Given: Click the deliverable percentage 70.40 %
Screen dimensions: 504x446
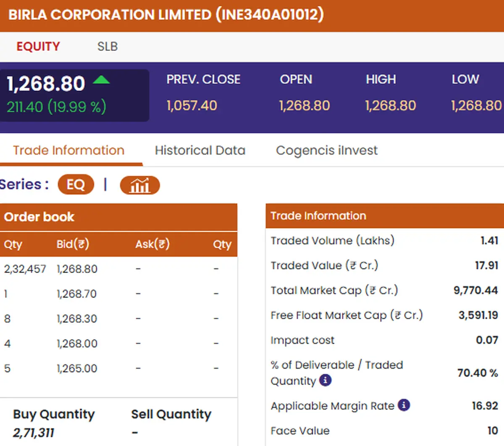Looking at the screenshot, I should tap(478, 373).
